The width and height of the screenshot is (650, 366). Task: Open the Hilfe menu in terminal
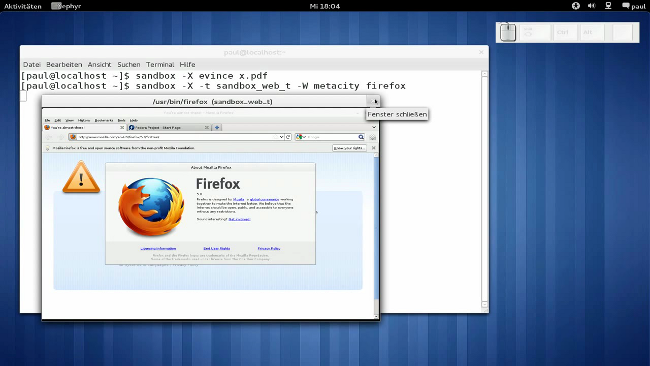[187, 65]
